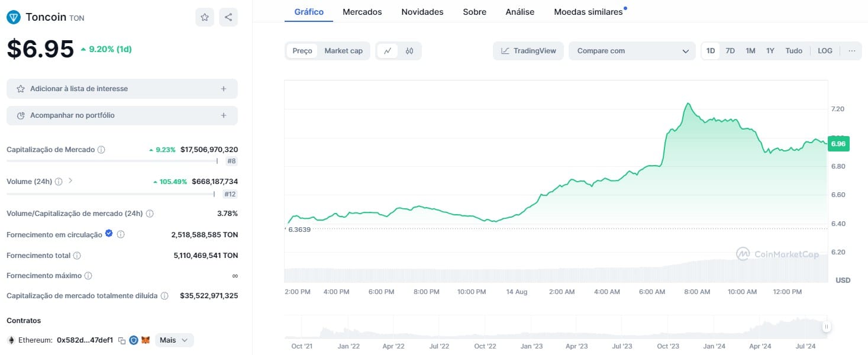Click star icon in Adicionar à lista de interesse

tap(21, 89)
